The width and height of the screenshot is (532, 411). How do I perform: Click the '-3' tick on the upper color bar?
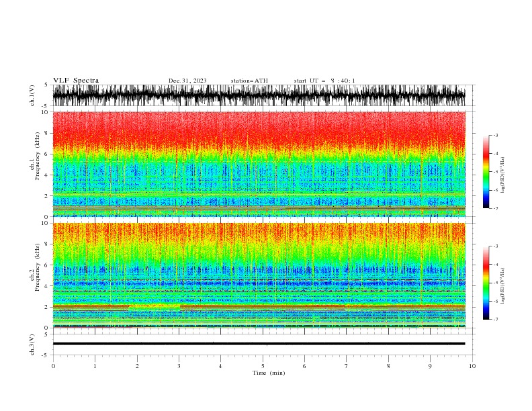tap(495, 135)
